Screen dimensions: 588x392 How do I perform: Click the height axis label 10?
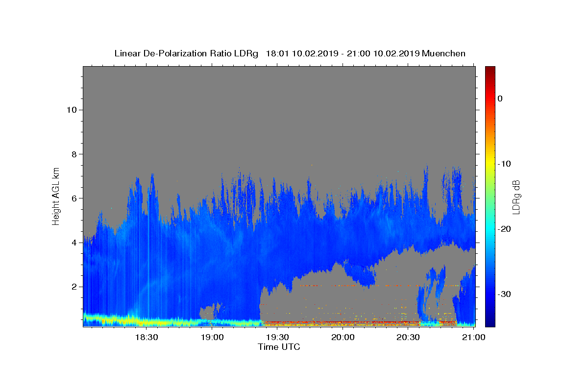(71, 109)
